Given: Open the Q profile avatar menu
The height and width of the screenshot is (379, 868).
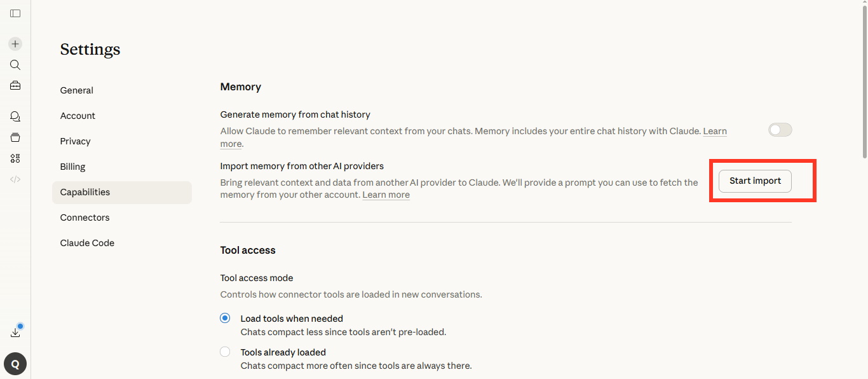Looking at the screenshot, I should (15, 364).
